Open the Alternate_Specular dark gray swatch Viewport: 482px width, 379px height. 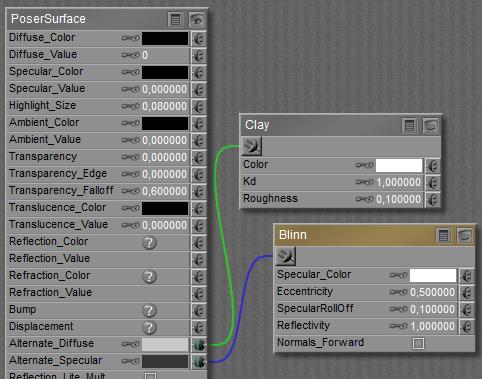pyautogui.click(x=165, y=361)
